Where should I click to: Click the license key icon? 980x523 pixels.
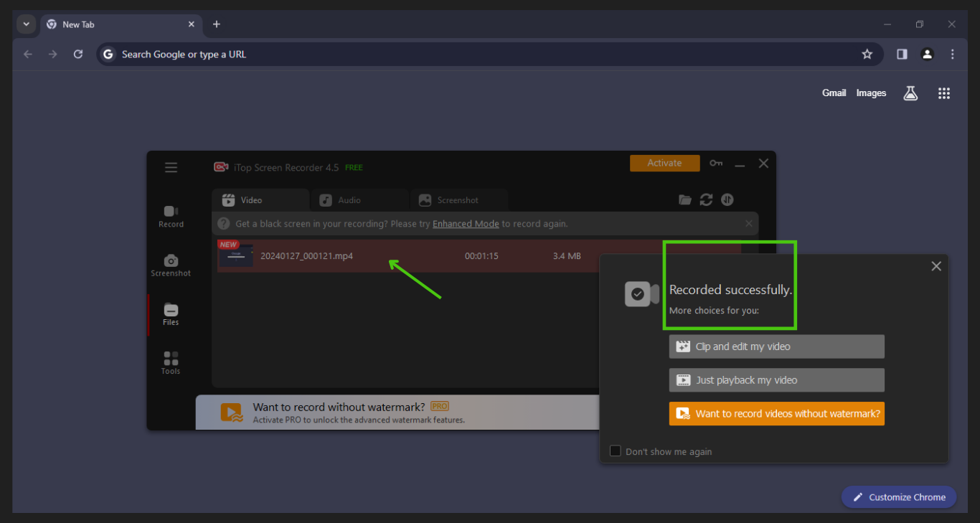[x=716, y=164]
